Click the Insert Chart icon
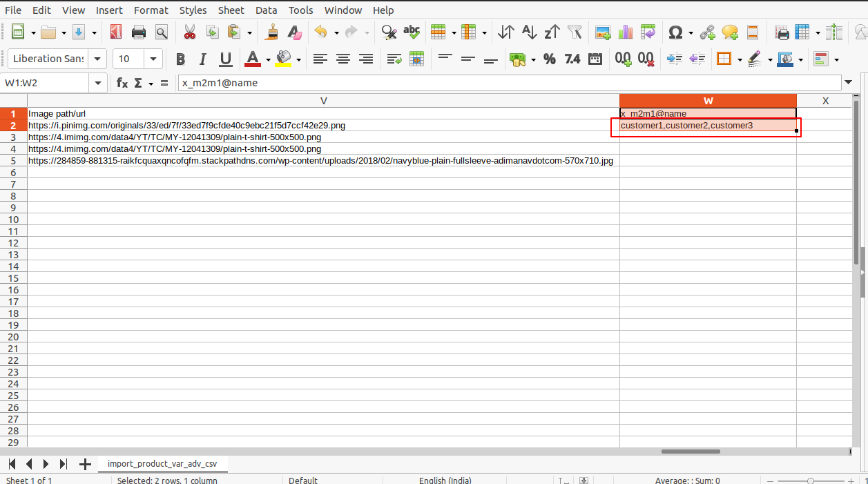The image size is (868, 484). tap(626, 32)
